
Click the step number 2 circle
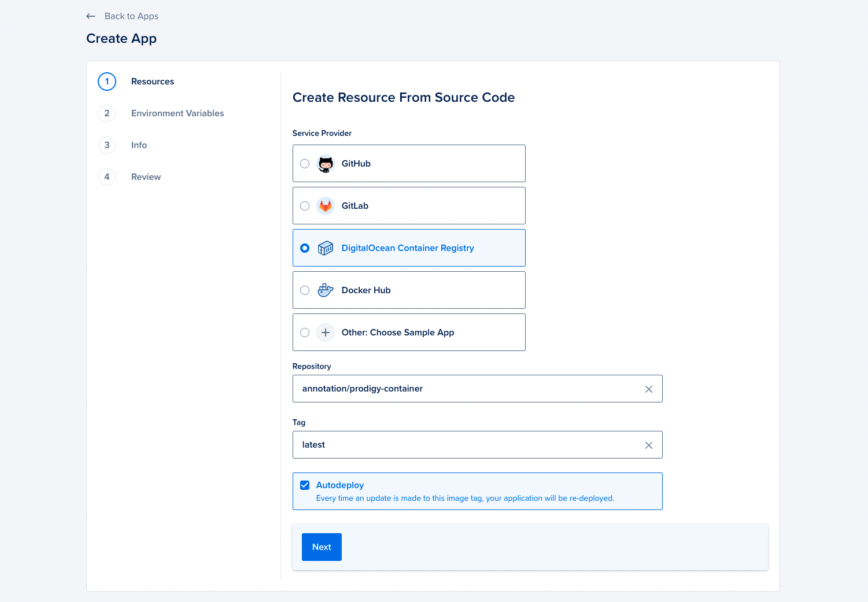coord(107,113)
